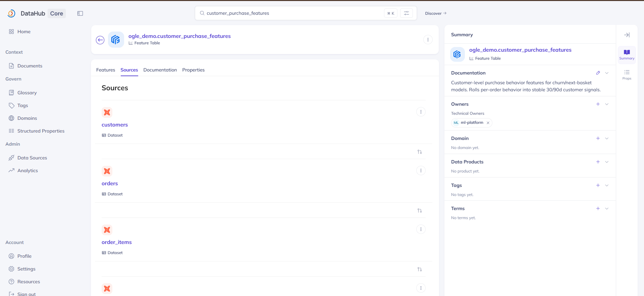Open options menu for the fourth source
The width and height of the screenshot is (644, 296).
coord(421,288)
